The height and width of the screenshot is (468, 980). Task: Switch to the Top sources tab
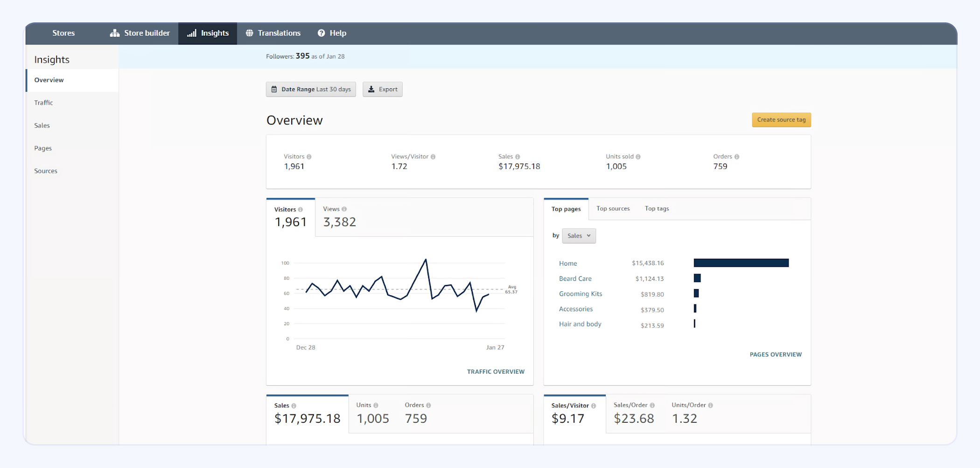coord(613,209)
